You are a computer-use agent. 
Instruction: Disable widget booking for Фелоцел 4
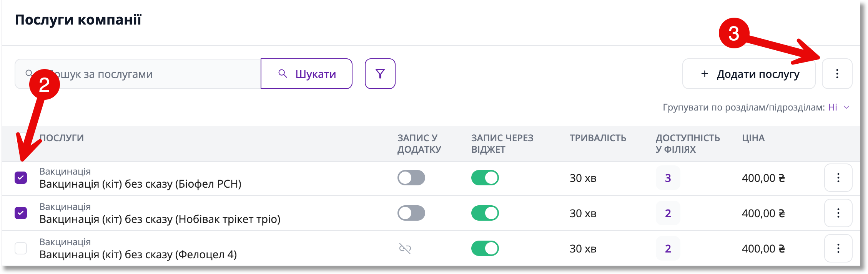tap(485, 248)
